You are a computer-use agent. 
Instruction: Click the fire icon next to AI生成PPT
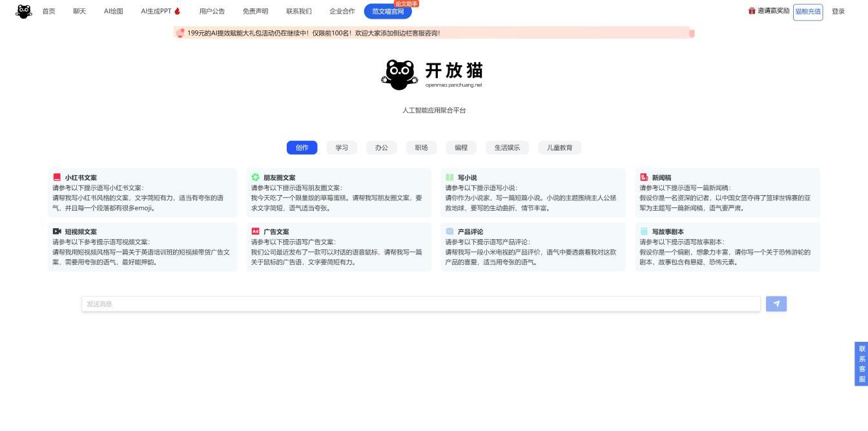tap(178, 11)
